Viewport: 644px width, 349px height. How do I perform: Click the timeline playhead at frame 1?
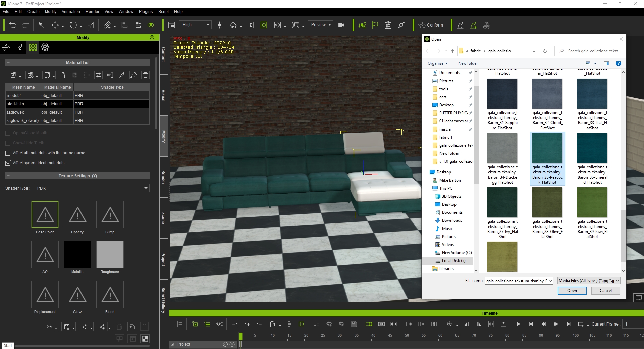pos(240,336)
